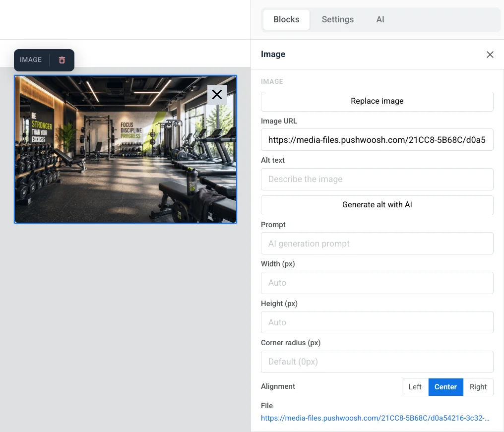Screen dimensions: 504x432
Task: Switch to the Blocks tab
Action: click(x=286, y=20)
